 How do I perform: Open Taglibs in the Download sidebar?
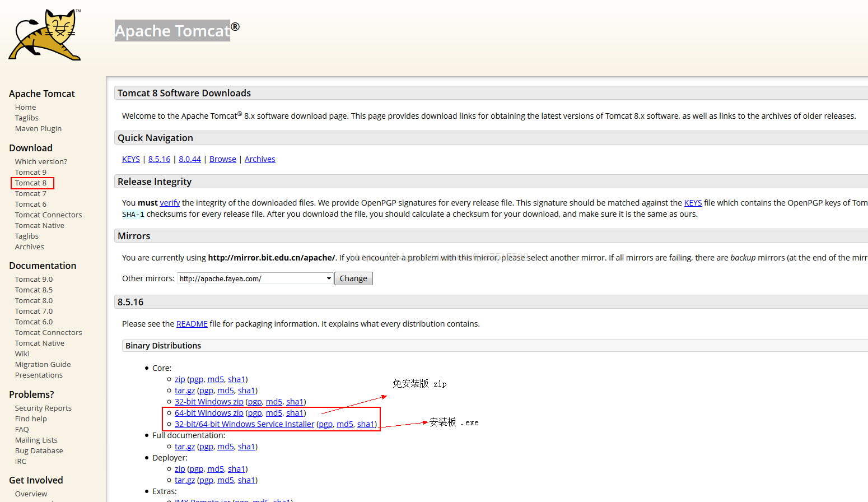(x=27, y=236)
